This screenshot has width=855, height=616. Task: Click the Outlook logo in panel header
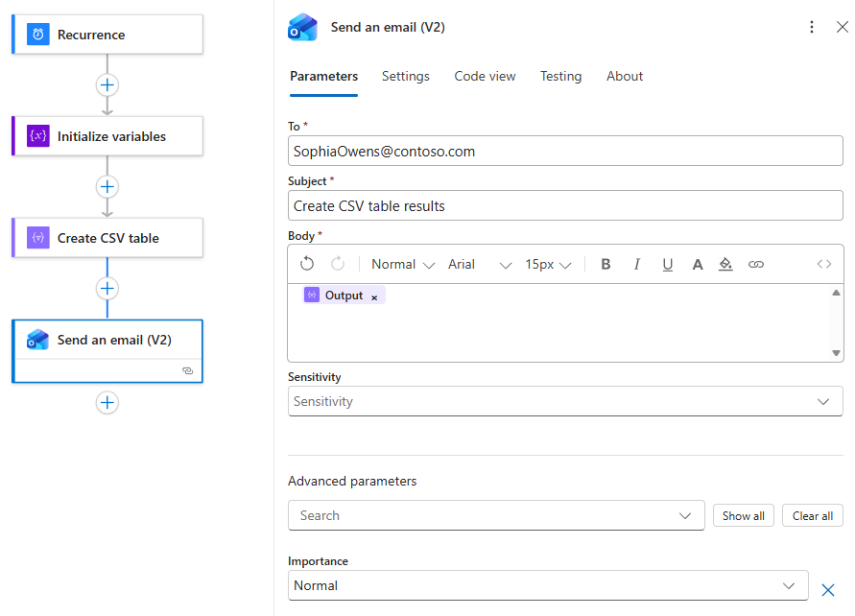[302, 27]
